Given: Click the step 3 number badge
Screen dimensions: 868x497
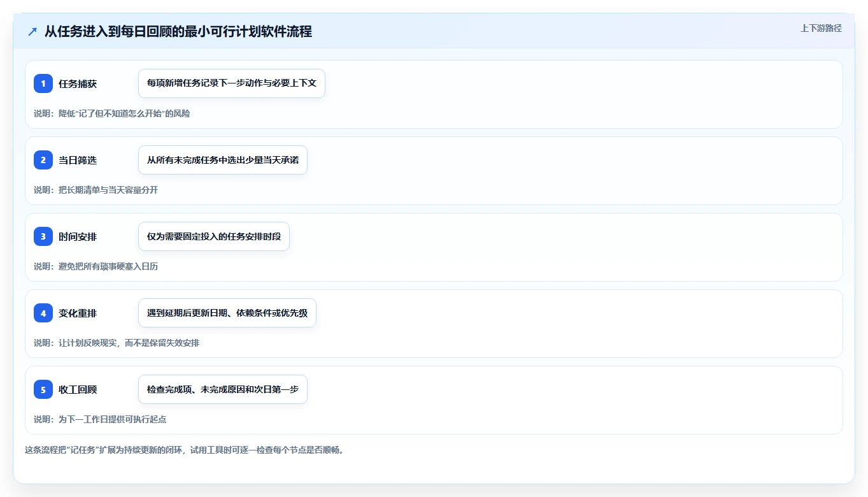Looking at the screenshot, I should (x=43, y=236).
